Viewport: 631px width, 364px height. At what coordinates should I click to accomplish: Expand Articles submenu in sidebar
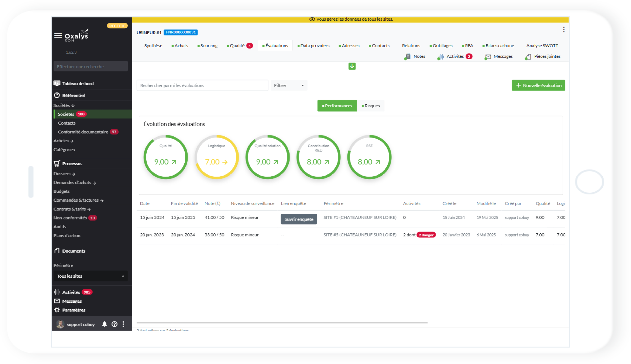click(x=63, y=141)
